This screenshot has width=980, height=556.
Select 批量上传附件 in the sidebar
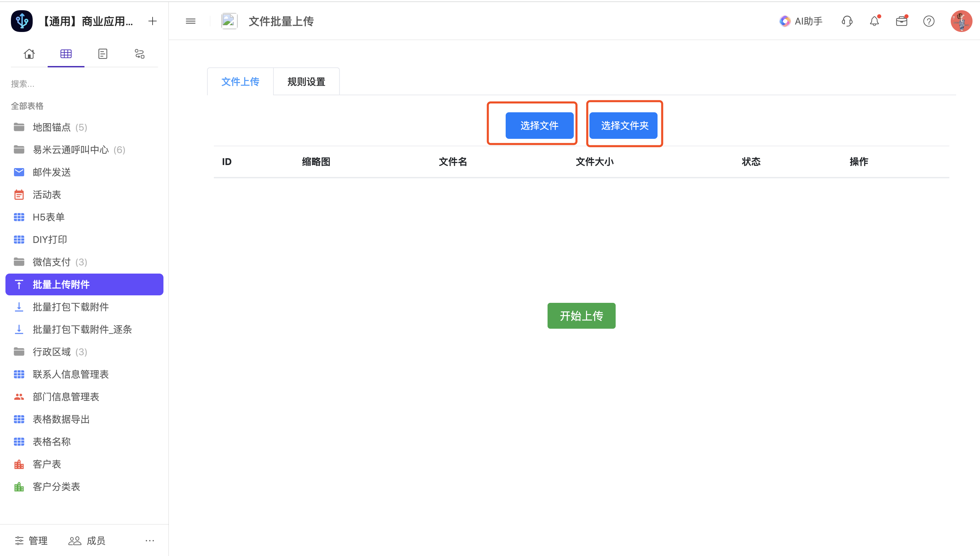click(84, 284)
